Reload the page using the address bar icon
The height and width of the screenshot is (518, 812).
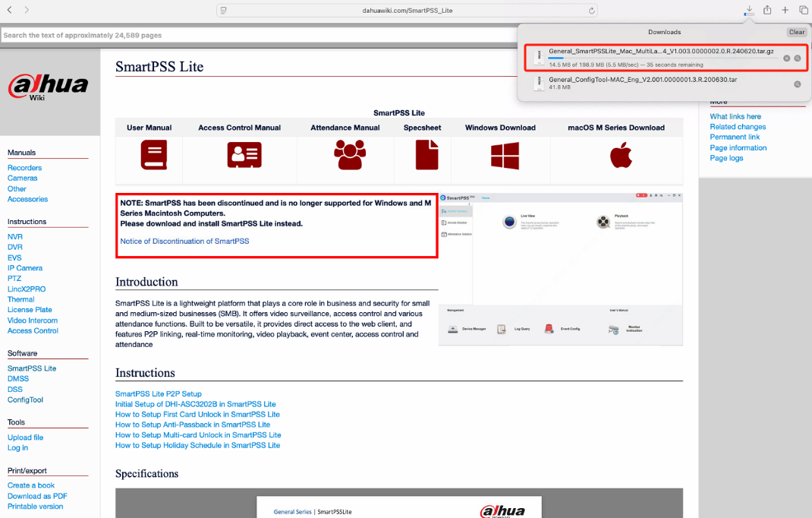[x=591, y=11]
